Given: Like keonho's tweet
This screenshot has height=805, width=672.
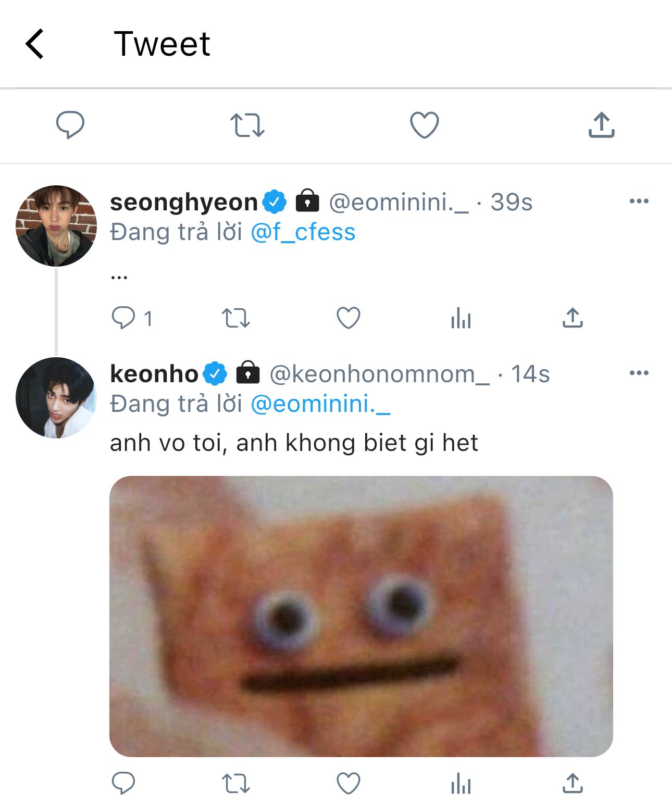Looking at the screenshot, I should click(x=349, y=783).
